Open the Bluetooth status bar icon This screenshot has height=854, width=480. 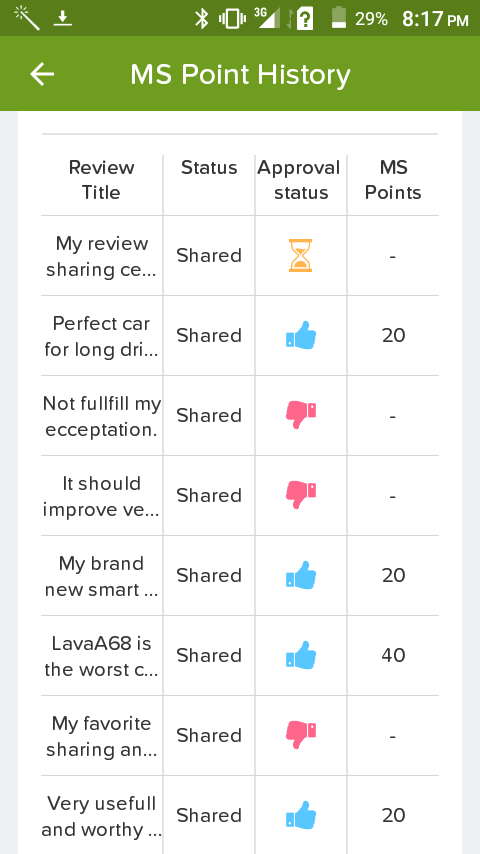point(202,19)
